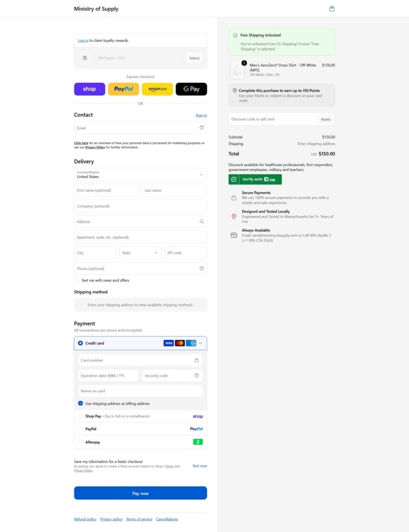Click the Shop logo in Shop Pay row
The width and height of the screenshot is (409, 532).
(x=198, y=416)
